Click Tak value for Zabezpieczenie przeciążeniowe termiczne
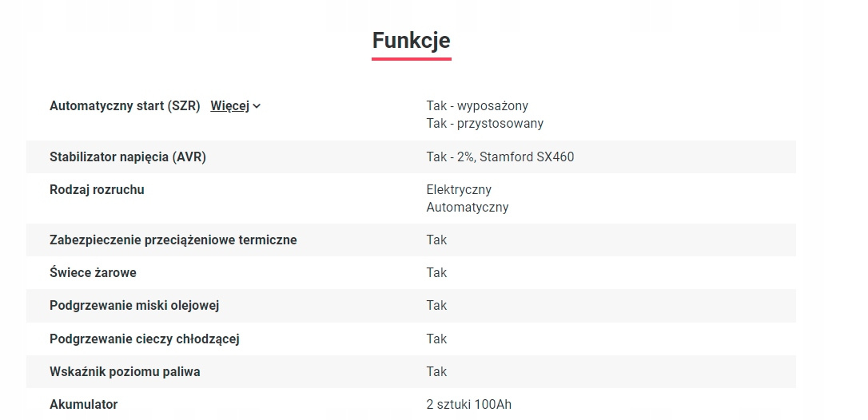This screenshot has width=868, height=420. tap(436, 240)
